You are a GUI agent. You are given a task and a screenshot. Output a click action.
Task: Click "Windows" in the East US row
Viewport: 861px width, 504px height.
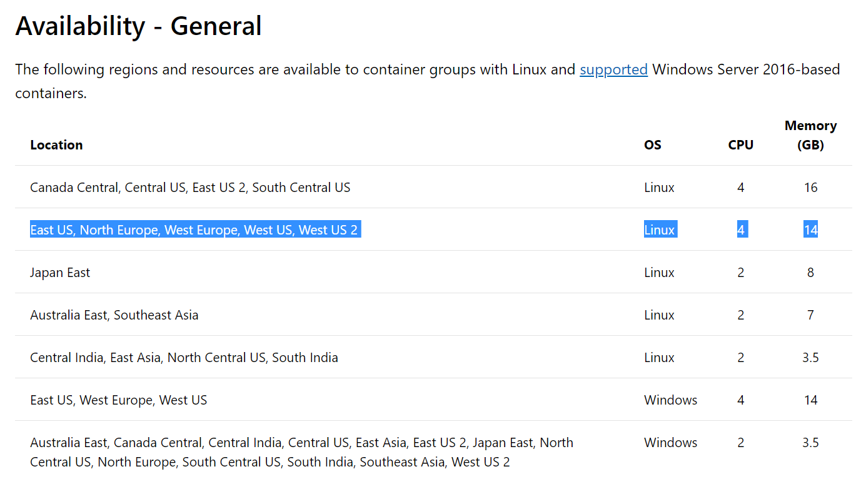pos(670,400)
